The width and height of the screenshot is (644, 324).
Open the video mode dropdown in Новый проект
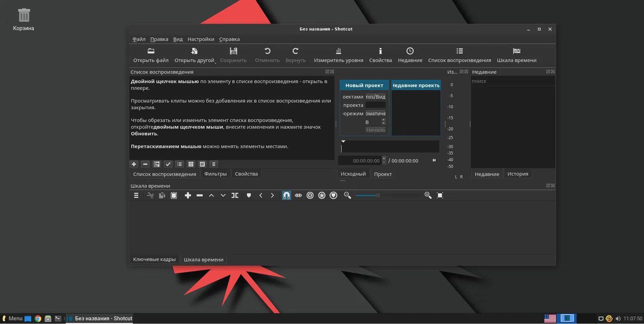pos(376,114)
